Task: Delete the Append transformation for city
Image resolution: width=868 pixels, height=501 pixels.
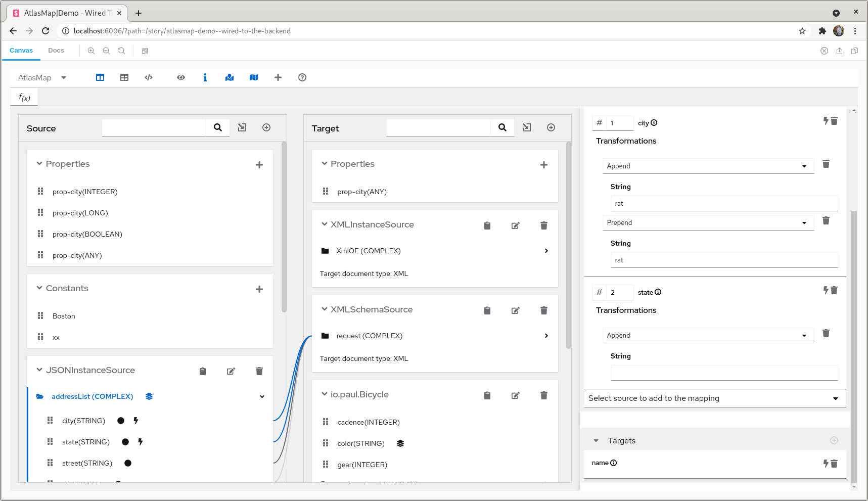Action: coord(826,164)
